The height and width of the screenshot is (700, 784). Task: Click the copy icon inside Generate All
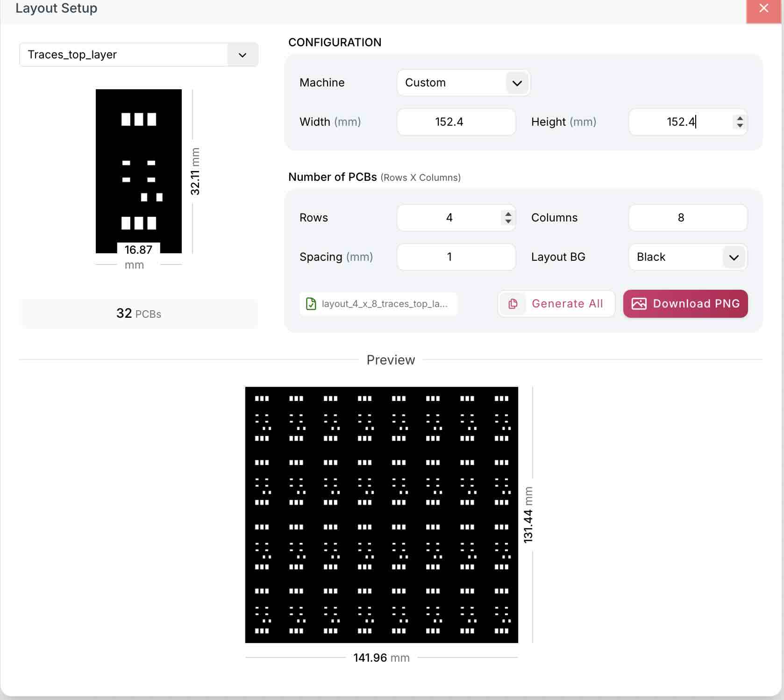tap(513, 304)
